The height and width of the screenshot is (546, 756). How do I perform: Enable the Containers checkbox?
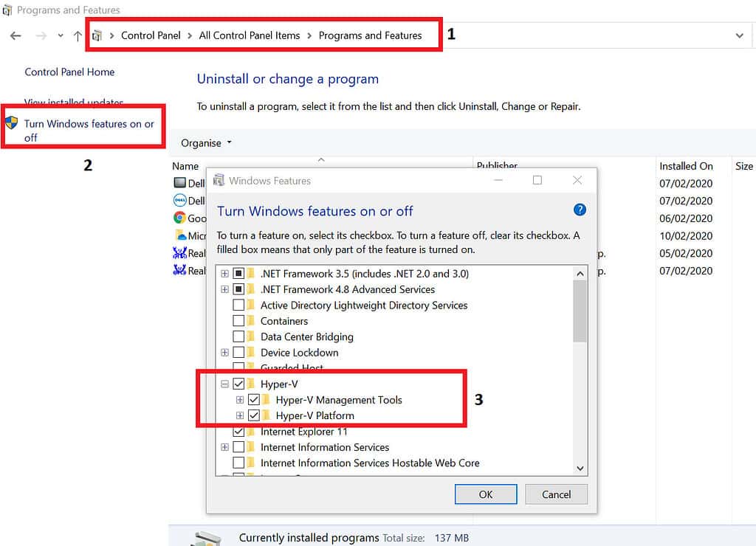238,321
